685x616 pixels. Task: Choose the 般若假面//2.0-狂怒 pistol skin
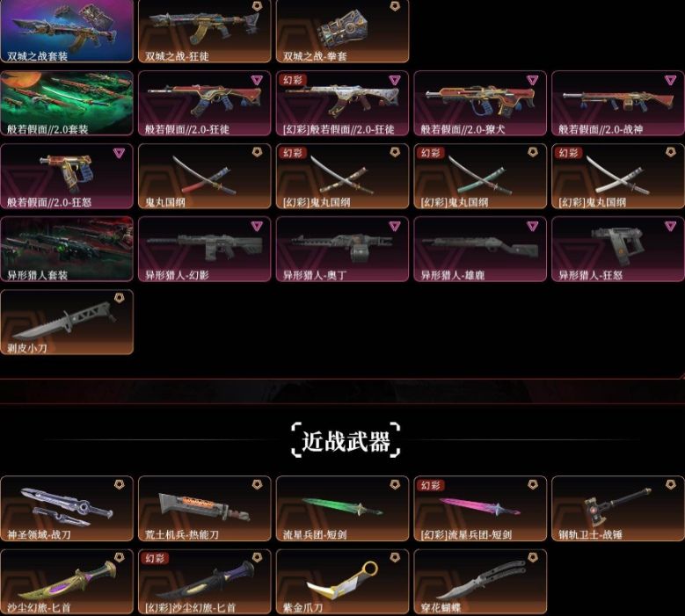[67, 176]
